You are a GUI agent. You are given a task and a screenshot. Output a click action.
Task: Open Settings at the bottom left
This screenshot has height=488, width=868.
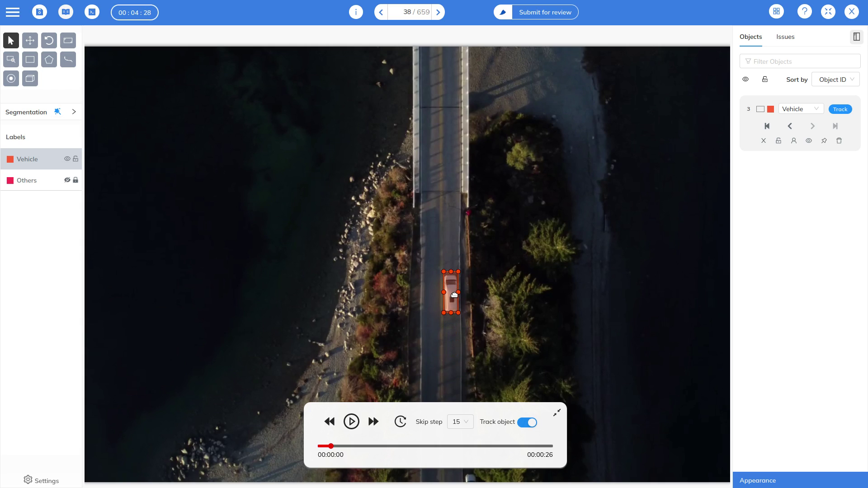41,480
